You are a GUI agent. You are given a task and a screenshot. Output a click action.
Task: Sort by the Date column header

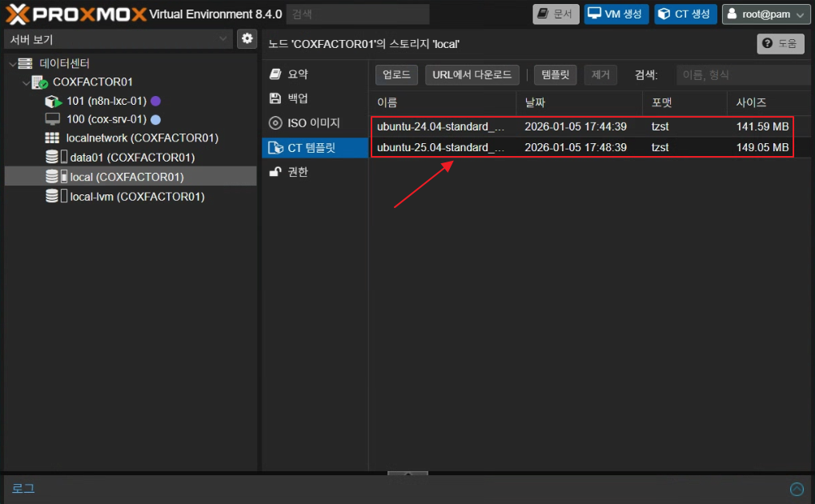(x=580, y=102)
